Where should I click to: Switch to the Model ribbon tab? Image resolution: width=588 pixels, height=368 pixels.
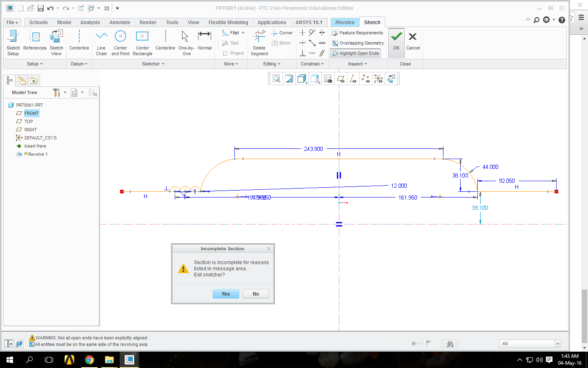64,22
